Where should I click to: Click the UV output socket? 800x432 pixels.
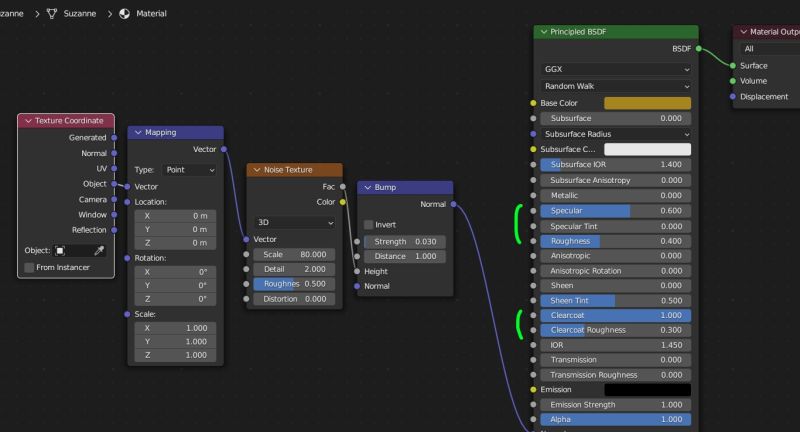[x=114, y=168]
